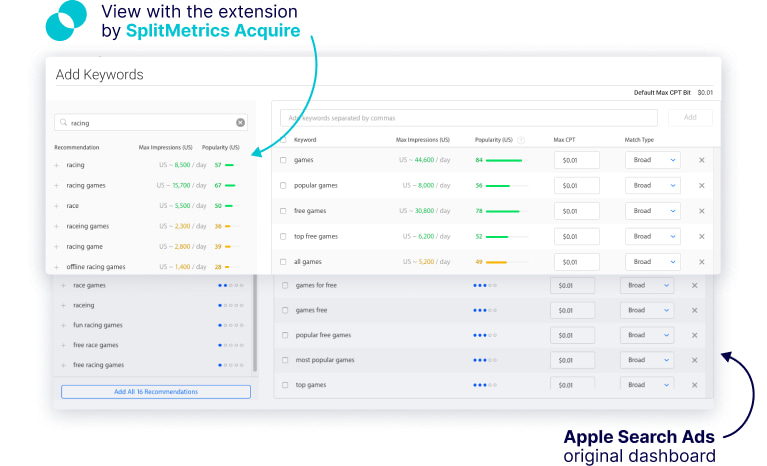
Task: Add offline racing games plus icon
Action: point(57,267)
